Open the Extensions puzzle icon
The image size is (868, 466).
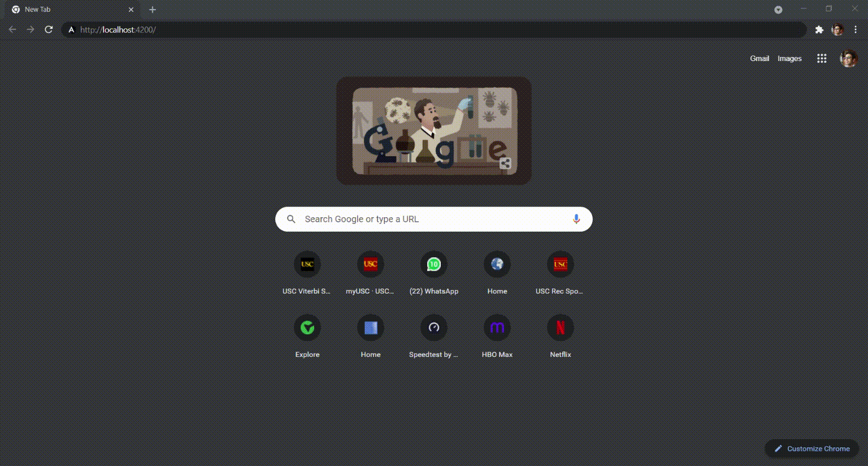[x=819, y=29]
